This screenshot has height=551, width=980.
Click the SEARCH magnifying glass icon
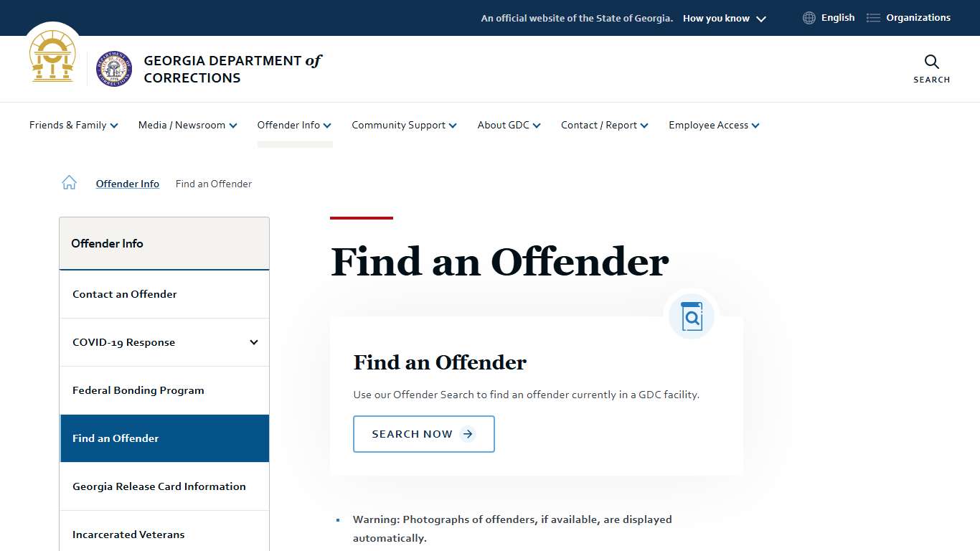[x=930, y=62]
